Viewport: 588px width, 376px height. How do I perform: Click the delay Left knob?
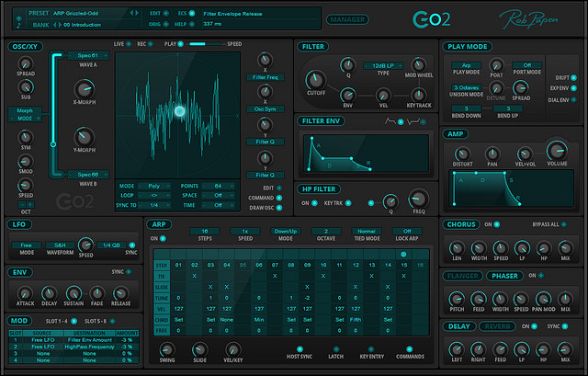pyautogui.click(x=457, y=349)
